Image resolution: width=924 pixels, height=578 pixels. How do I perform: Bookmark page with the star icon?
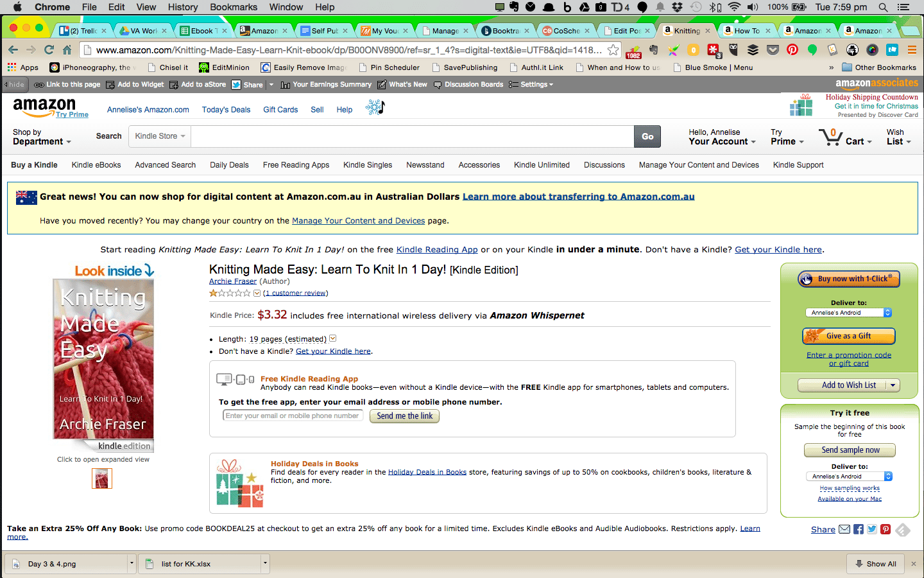(x=613, y=49)
